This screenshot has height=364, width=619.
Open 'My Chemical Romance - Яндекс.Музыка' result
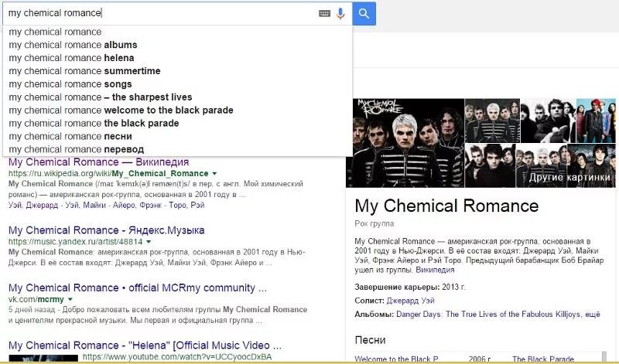click(106, 230)
